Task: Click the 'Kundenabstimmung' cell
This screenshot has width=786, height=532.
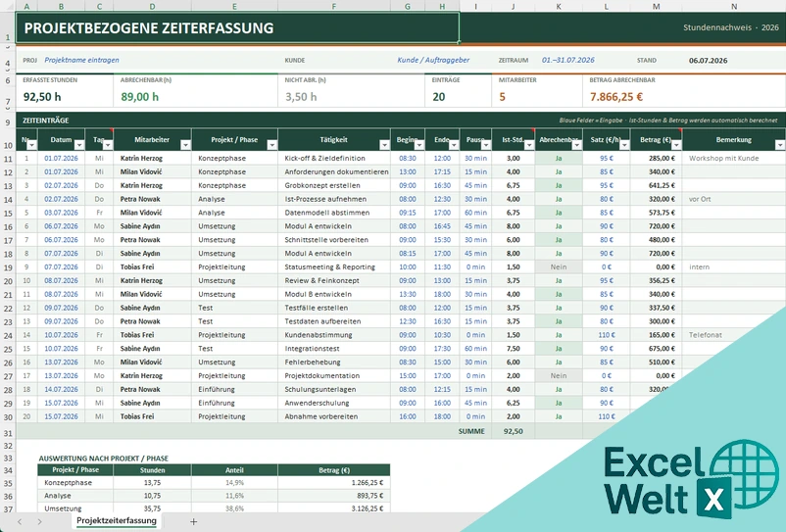Action: pos(334,335)
